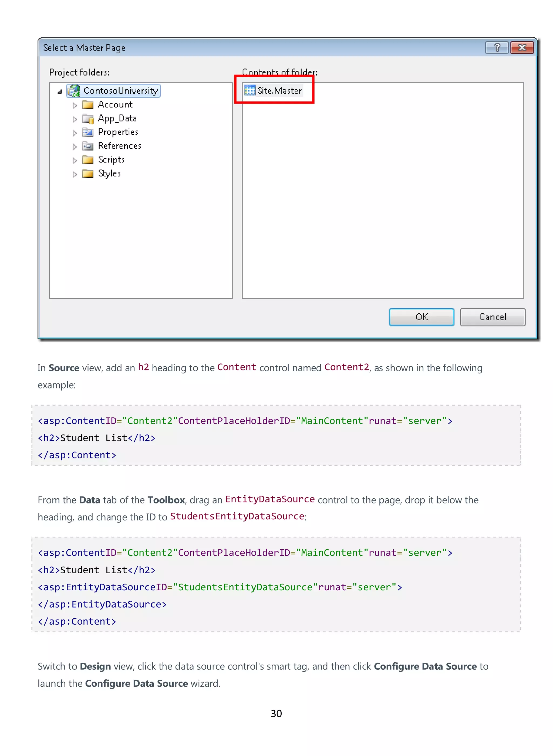This screenshot has height=756, width=553.
Task: Select Site.Master in folder contents
Action: pyautogui.click(x=279, y=91)
